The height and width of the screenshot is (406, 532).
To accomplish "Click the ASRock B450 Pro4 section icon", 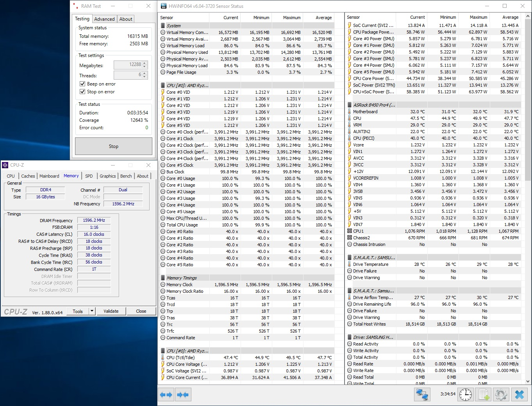I will tap(350, 105).
